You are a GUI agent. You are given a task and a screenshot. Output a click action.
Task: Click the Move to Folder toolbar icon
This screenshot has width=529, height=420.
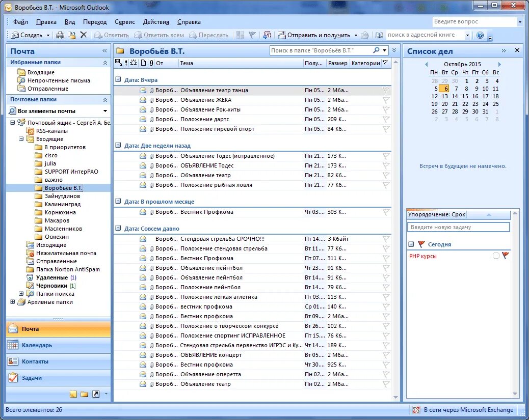point(71,35)
